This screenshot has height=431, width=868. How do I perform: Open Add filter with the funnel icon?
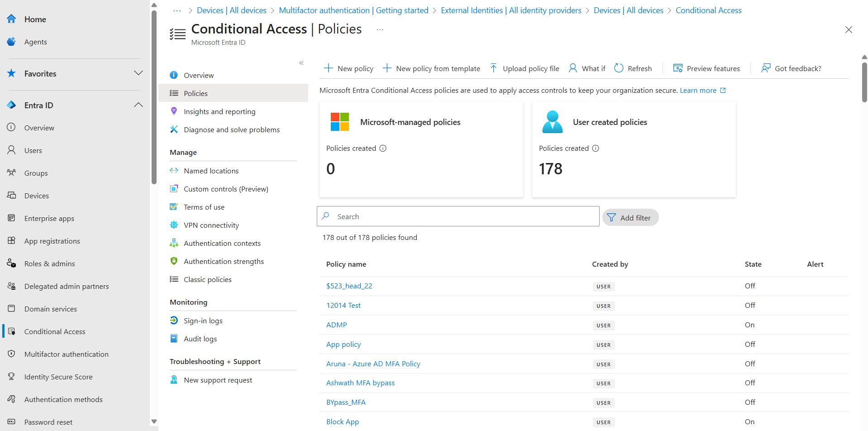[612, 217]
